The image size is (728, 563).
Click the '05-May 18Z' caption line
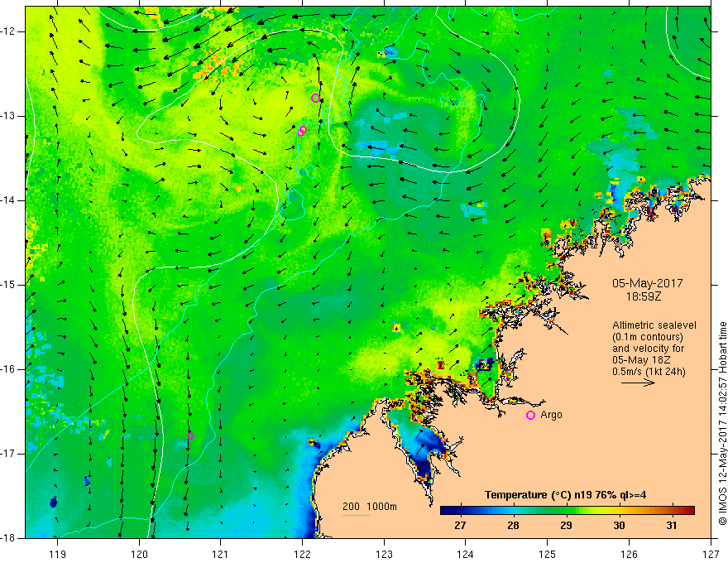(x=641, y=360)
